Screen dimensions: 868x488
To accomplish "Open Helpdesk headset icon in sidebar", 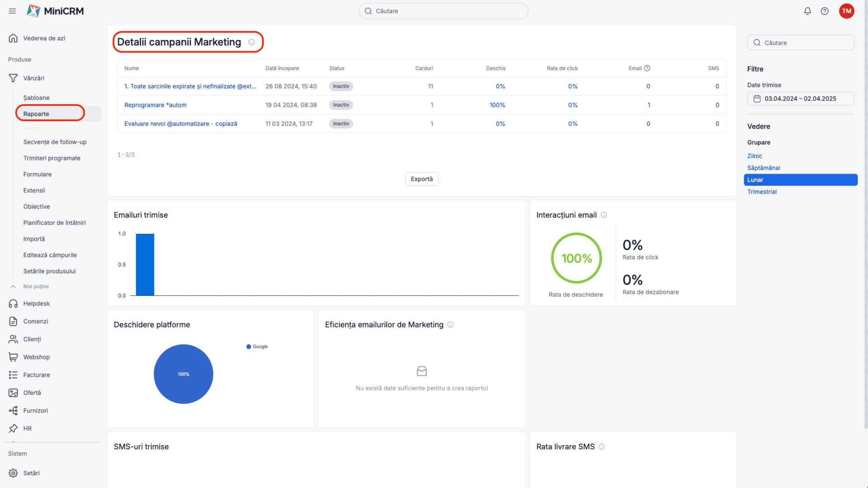I will pos(13,304).
